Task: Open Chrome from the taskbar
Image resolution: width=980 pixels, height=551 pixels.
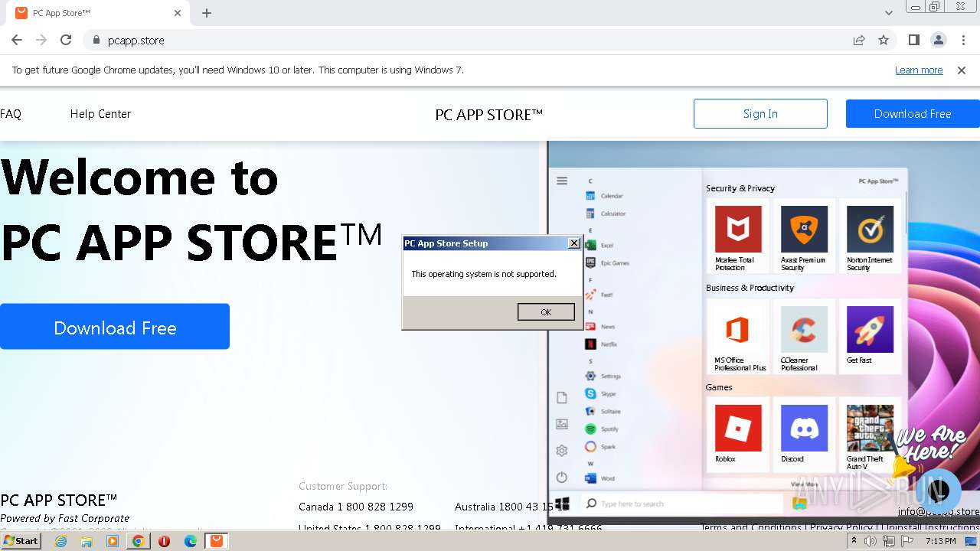Action: click(139, 541)
